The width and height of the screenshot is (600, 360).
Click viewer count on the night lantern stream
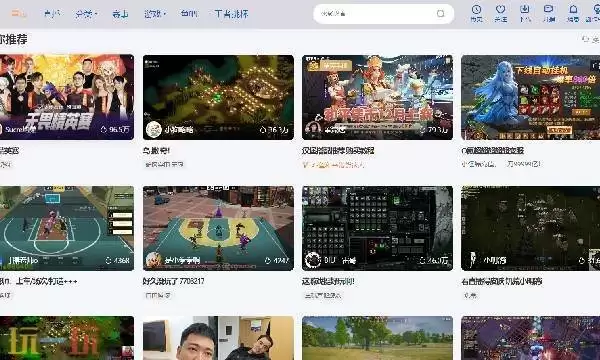tap(274, 130)
